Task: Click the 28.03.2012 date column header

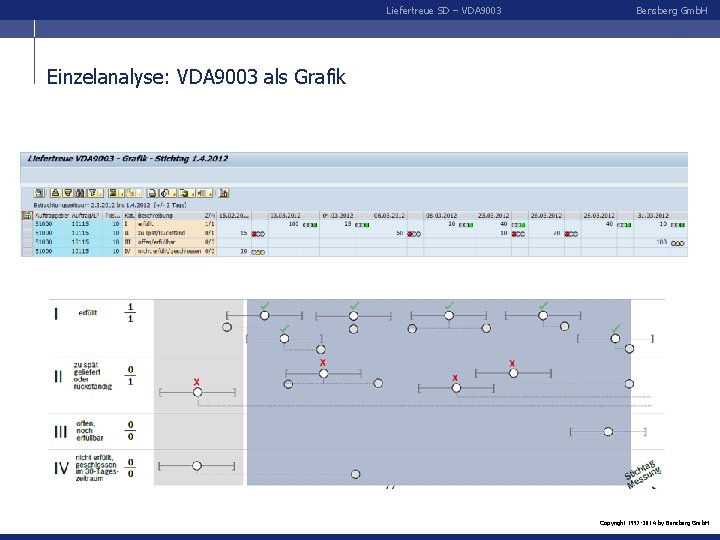Action: [599, 215]
